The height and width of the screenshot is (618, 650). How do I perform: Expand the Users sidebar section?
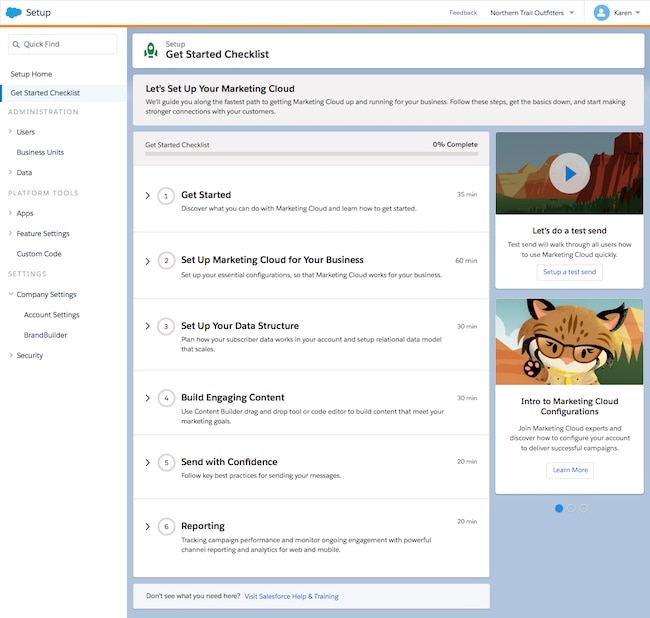tap(10, 132)
